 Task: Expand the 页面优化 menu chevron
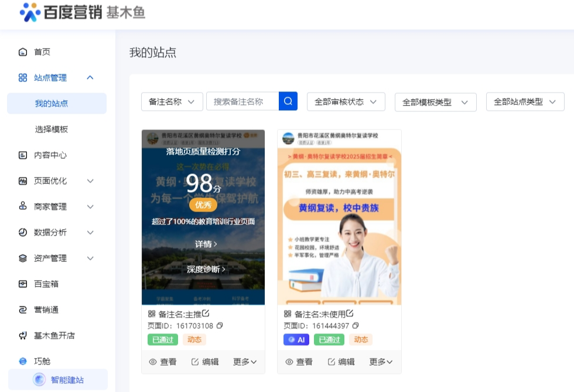pyautogui.click(x=90, y=181)
